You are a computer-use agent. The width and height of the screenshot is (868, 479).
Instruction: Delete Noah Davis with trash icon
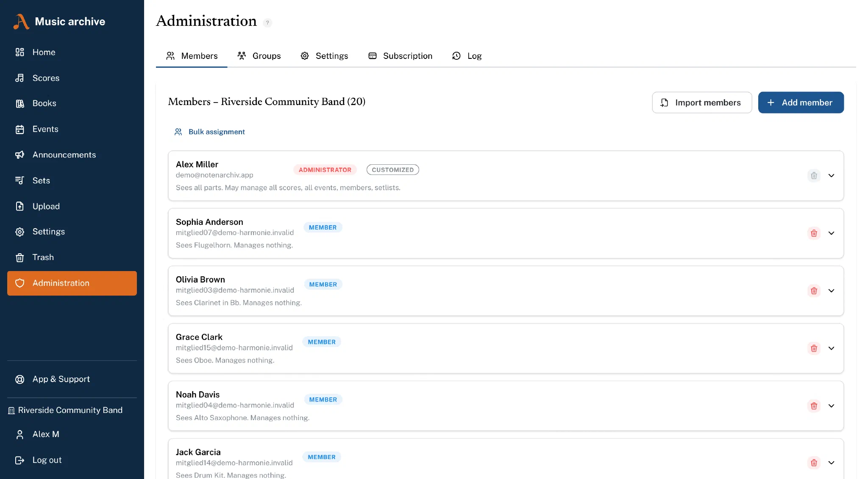click(814, 406)
